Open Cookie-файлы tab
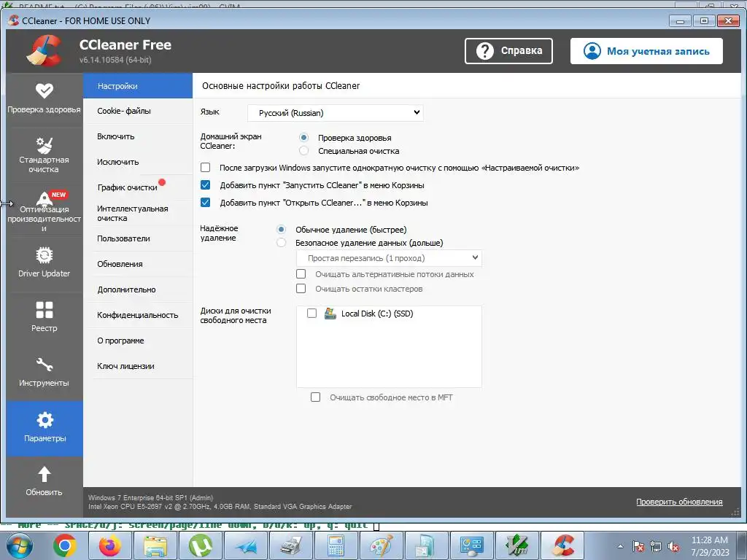This screenshot has height=560, width=747. click(x=138, y=111)
